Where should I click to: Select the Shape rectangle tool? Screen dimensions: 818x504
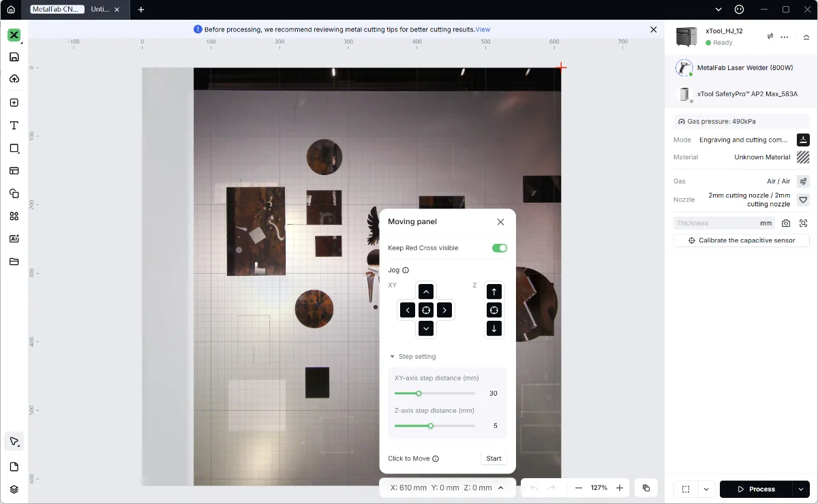(14, 148)
